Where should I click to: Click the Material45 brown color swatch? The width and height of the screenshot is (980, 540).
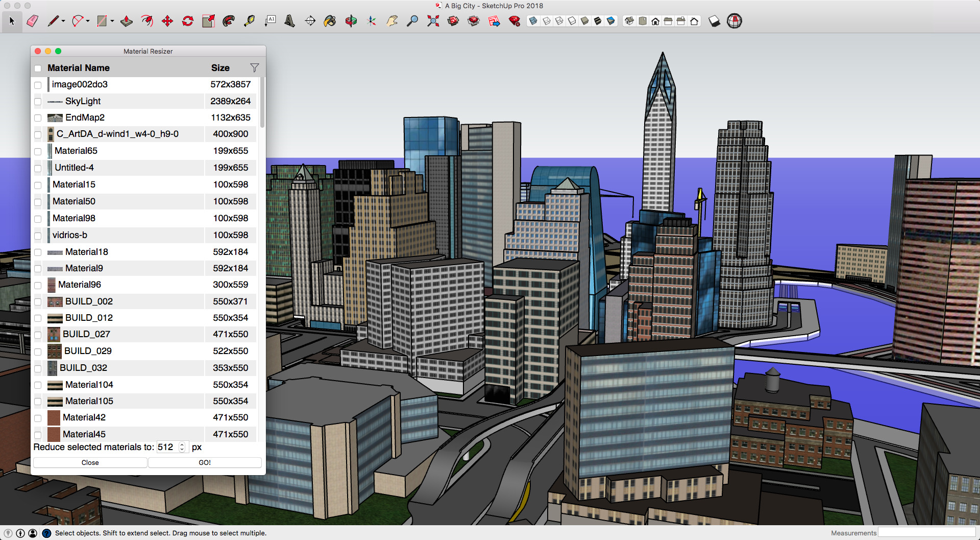coord(54,434)
